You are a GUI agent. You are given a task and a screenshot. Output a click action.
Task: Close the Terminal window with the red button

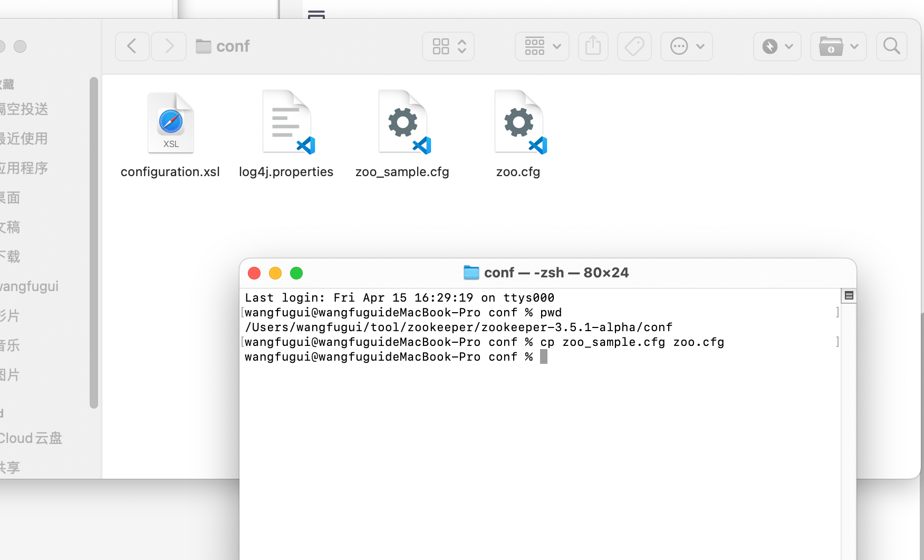(x=254, y=273)
